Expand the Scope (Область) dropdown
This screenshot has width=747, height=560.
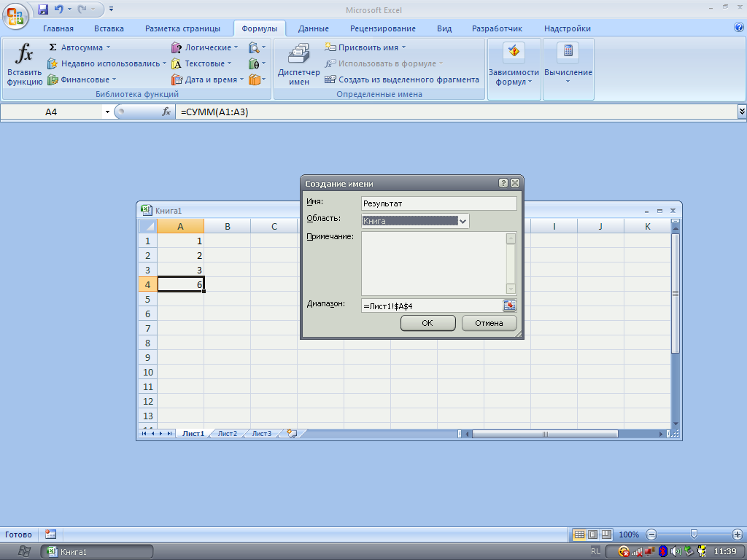pos(462,221)
